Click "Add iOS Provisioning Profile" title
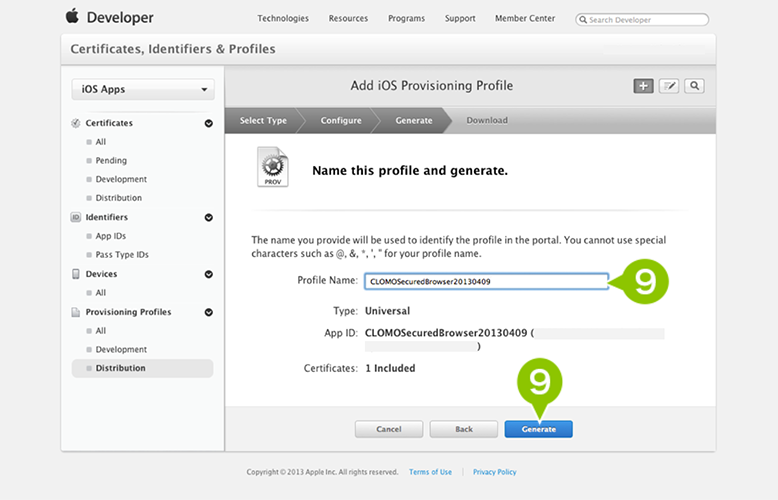The height and width of the screenshot is (500, 778). click(432, 85)
